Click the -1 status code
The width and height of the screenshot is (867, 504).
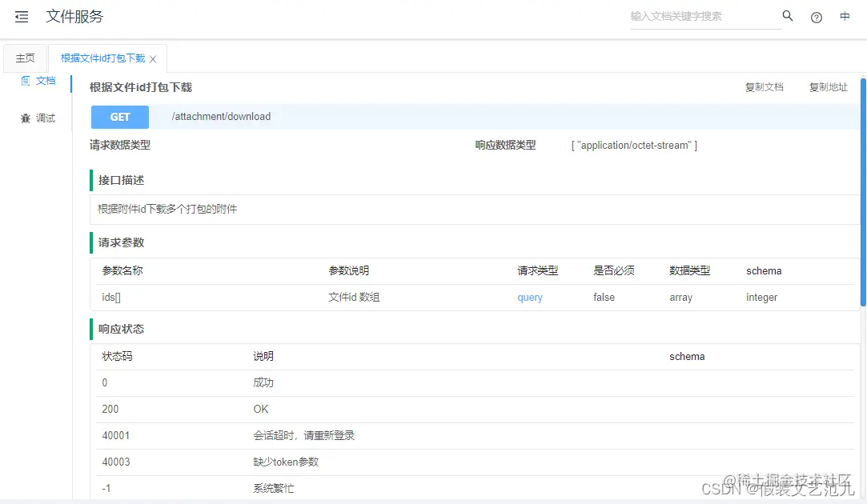point(106,489)
